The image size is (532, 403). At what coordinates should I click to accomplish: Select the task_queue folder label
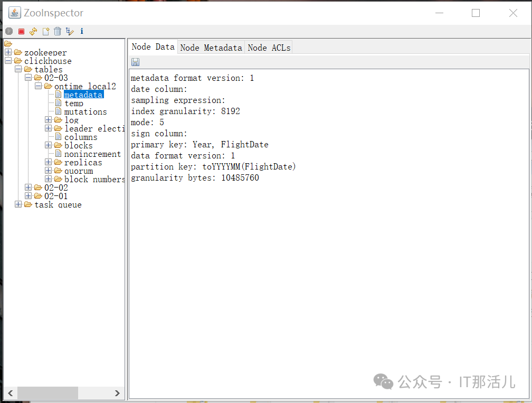(58, 204)
